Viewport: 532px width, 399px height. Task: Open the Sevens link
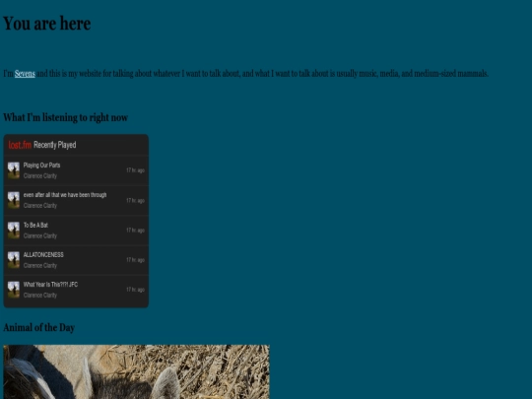click(x=25, y=73)
